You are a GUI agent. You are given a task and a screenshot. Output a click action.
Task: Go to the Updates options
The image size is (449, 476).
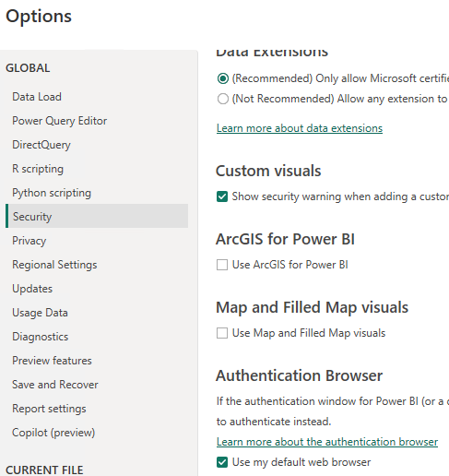(x=32, y=289)
